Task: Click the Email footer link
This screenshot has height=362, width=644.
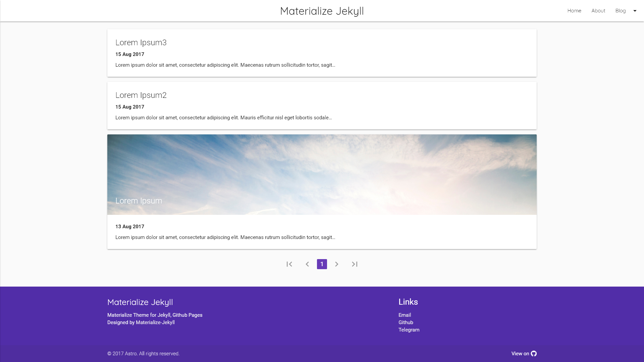Action: [x=405, y=315]
